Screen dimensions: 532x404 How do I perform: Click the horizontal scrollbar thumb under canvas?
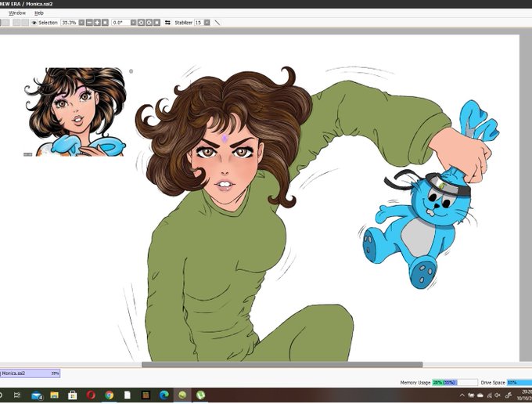tap(282, 365)
